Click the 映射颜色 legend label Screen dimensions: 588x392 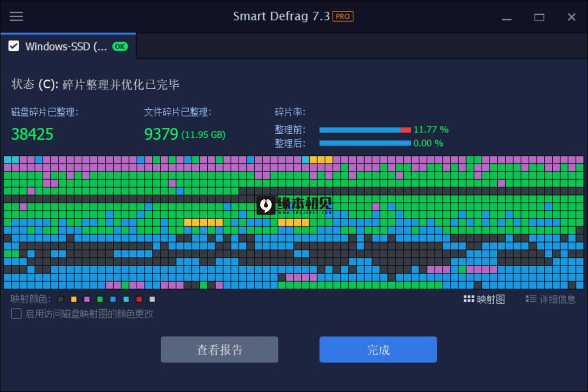31,299
